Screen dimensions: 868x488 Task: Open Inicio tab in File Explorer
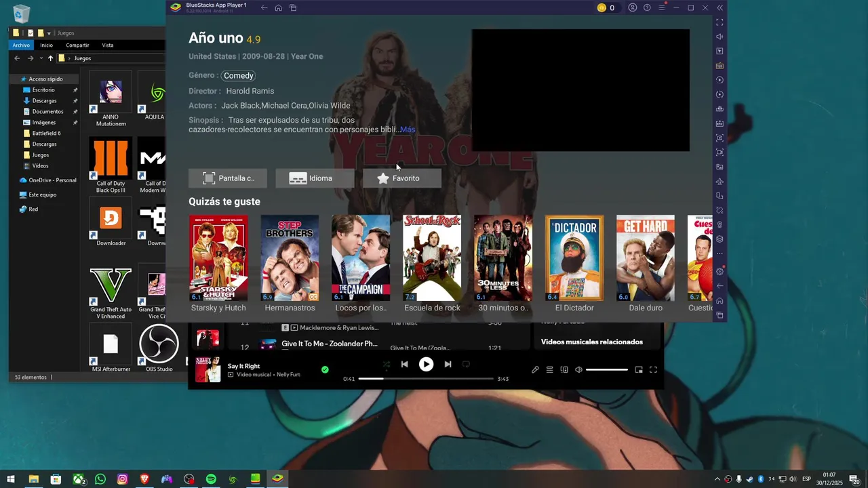pos(46,45)
